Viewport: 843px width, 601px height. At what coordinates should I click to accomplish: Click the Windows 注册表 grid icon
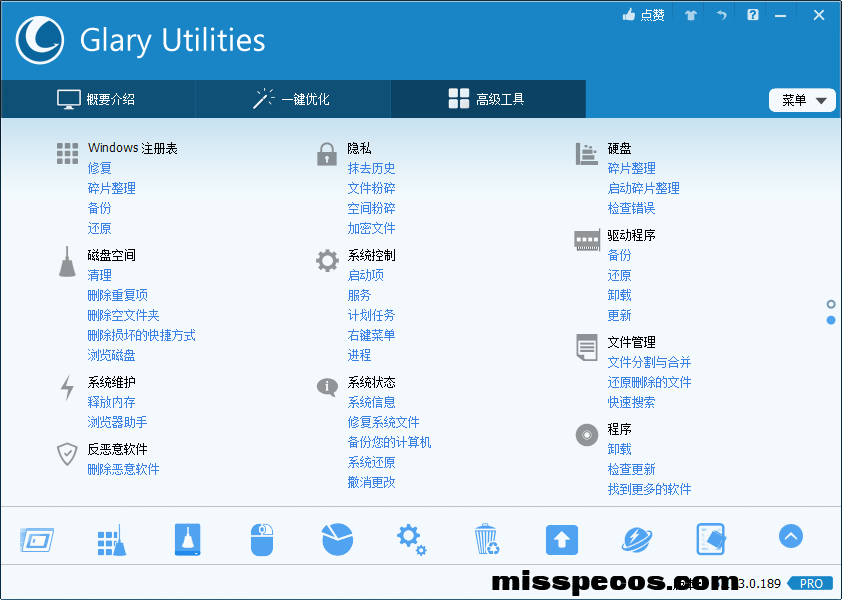click(x=67, y=153)
